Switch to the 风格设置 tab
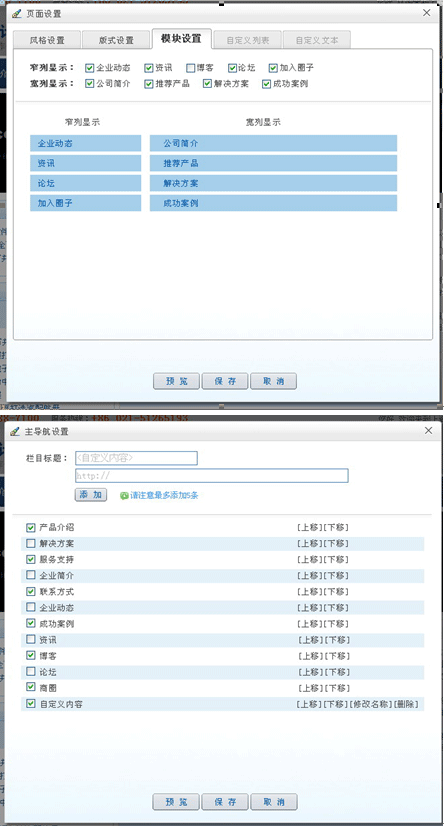The width and height of the screenshot is (444, 826). pos(47,40)
